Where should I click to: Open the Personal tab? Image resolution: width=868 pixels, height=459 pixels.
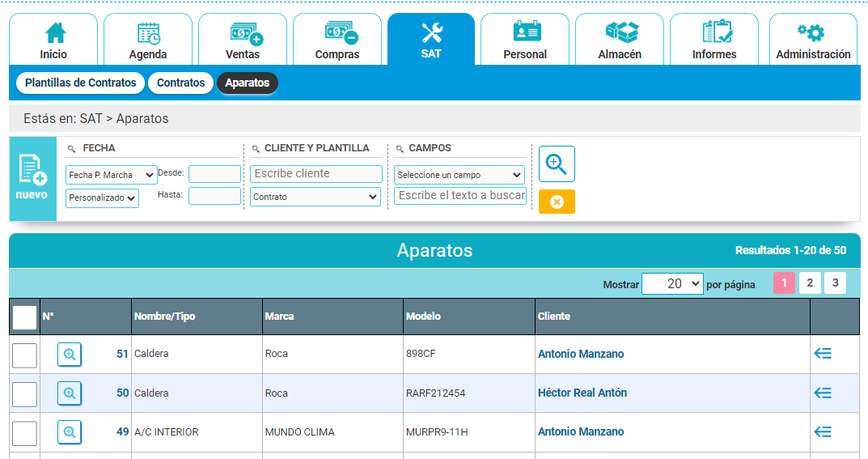[525, 40]
